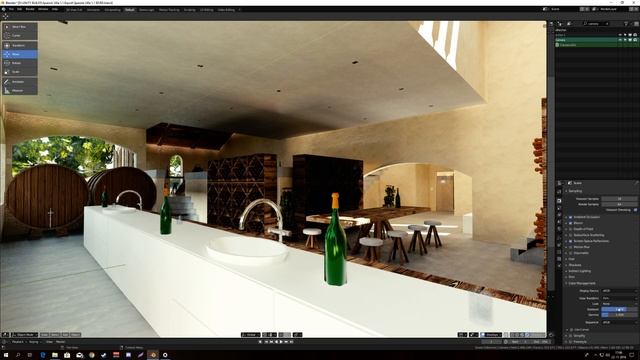The image size is (640, 360).
Task: Open the View Layer properties tab
Action: (559, 215)
